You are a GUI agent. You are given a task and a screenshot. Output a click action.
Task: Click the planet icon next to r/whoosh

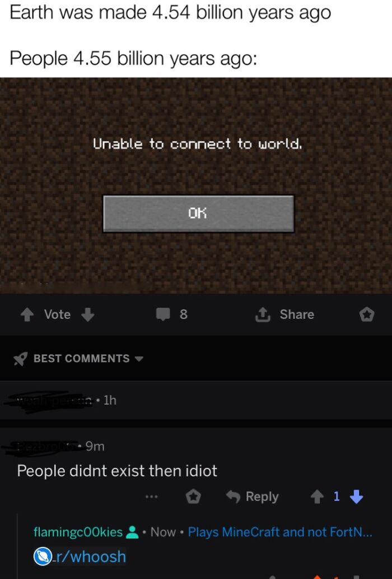[43, 557]
